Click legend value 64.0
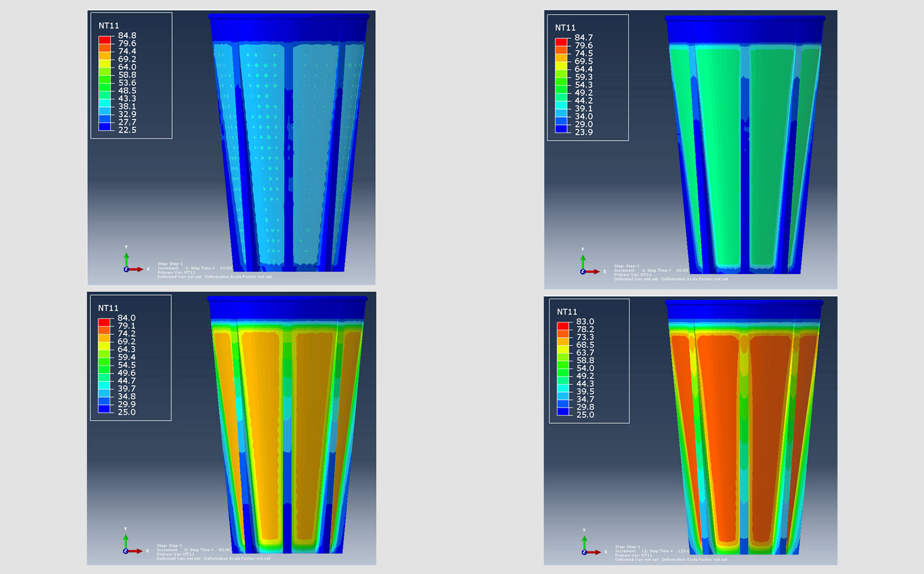924x574 pixels. coord(127,67)
